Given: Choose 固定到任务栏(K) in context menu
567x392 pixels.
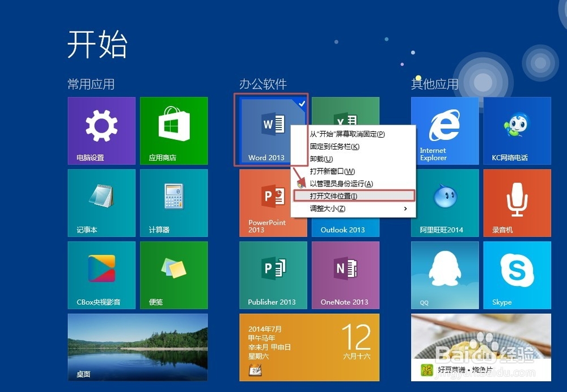Looking at the screenshot, I should click(x=353, y=146).
